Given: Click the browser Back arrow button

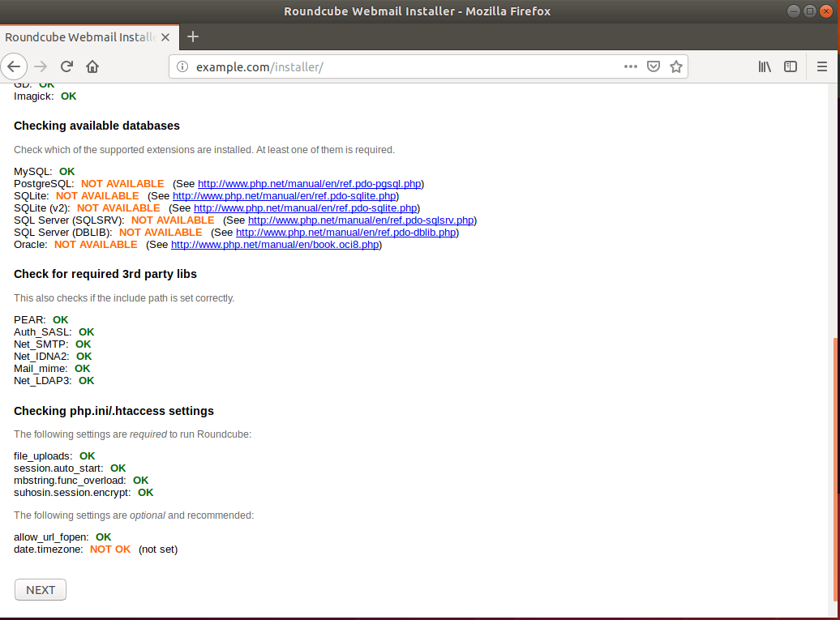Looking at the screenshot, I should click(x=14, y=66).
